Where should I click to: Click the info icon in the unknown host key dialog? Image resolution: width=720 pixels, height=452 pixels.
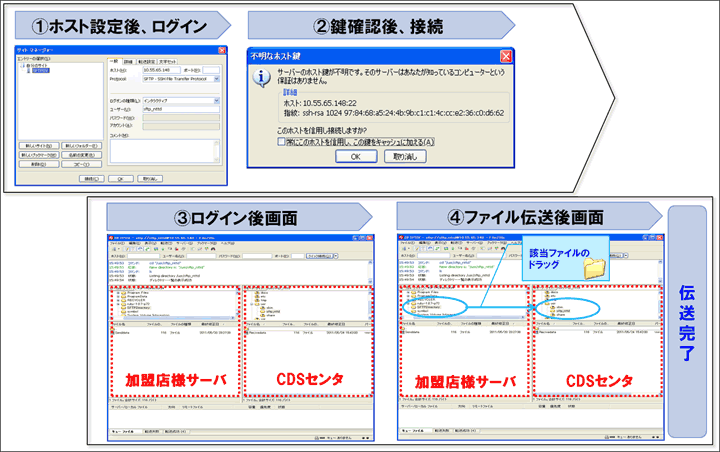click(x=262, y=76)
